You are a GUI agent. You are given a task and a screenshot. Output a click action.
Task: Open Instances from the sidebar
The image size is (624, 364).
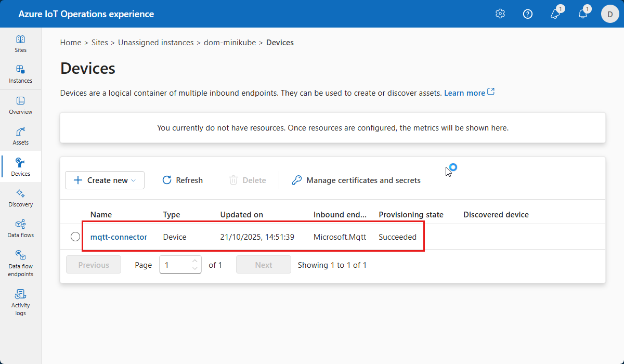point(20,74)
